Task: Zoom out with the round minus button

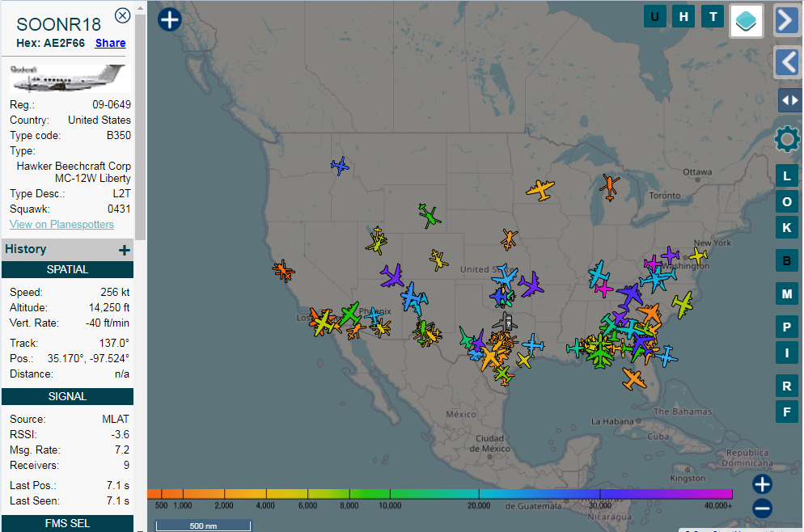Action: click(763, 509)
